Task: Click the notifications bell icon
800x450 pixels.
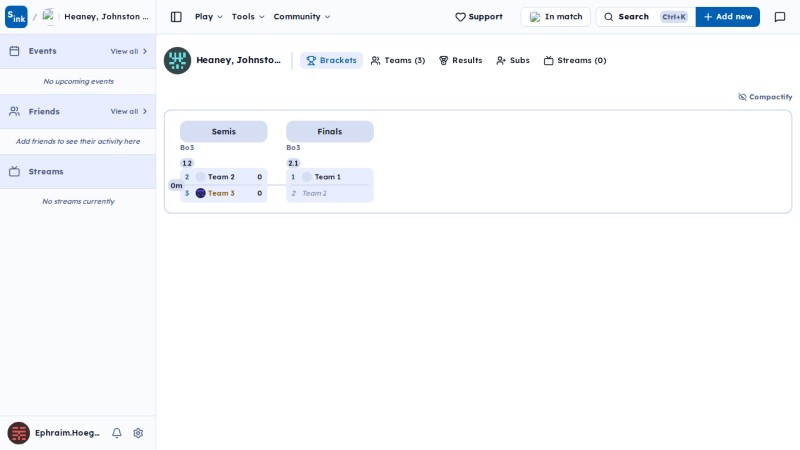Action: tap(117, 433)
